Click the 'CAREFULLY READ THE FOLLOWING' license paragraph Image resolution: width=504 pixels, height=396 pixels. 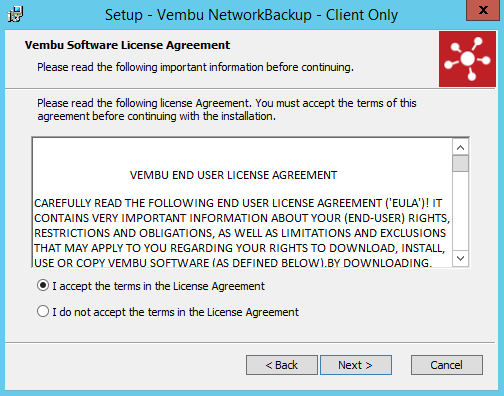[x=242, y=233]
